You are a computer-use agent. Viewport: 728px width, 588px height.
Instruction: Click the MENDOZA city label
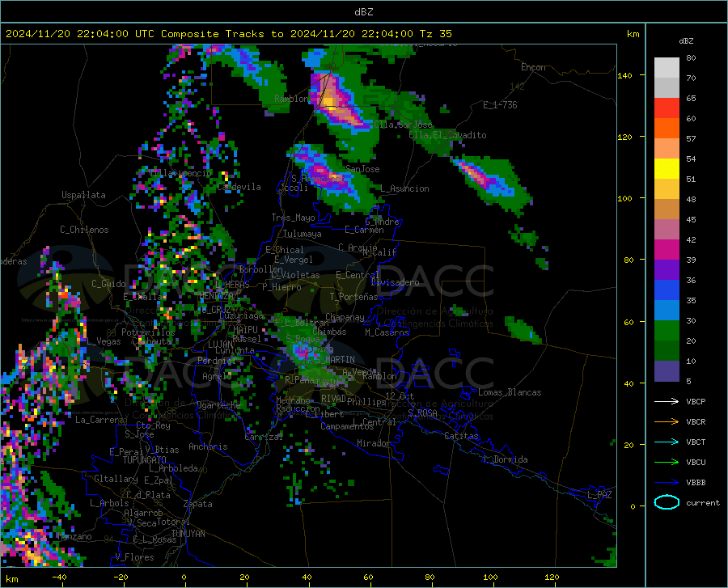(x=216, y=296)
